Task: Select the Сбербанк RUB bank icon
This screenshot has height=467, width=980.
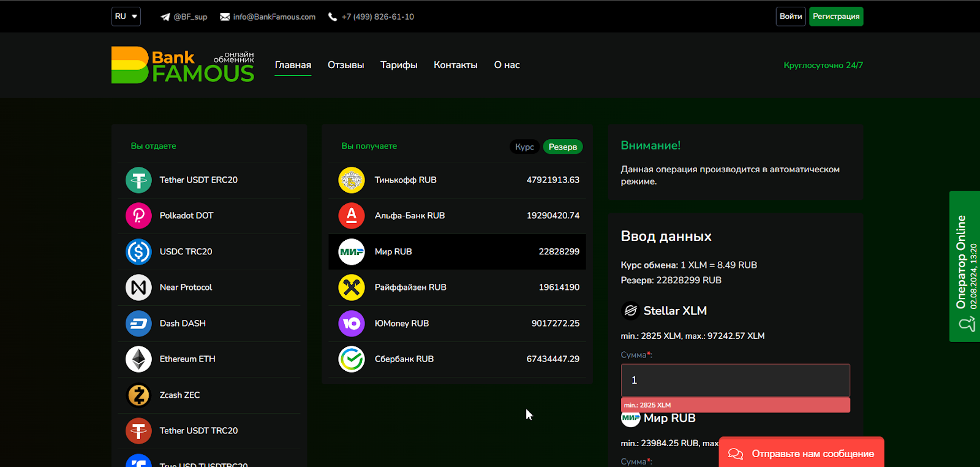Action: coord(352,359)
